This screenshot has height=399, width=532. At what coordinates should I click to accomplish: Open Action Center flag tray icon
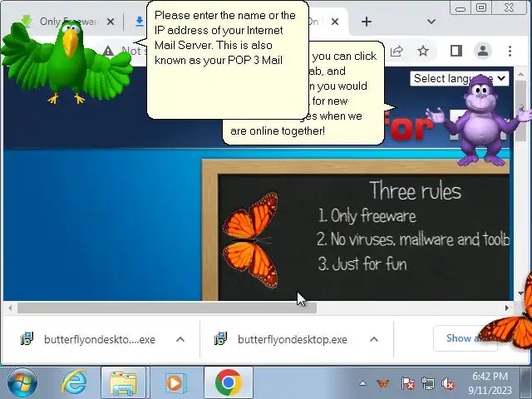point(408,384)
